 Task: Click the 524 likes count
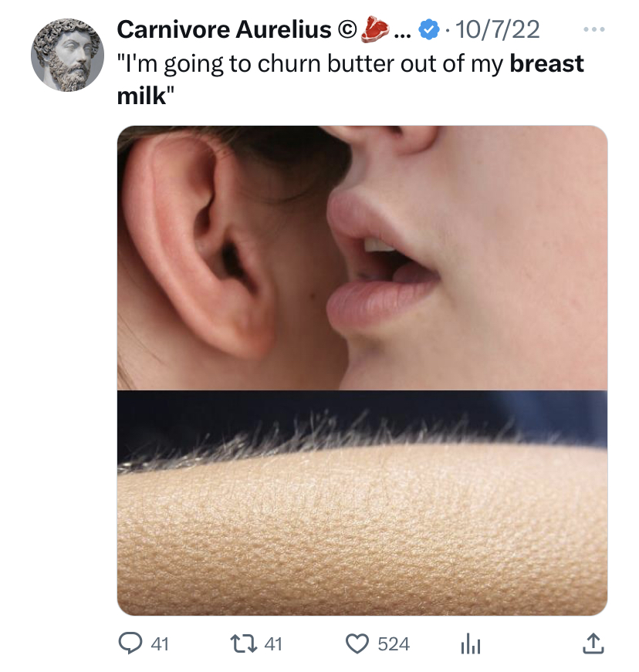394,644
